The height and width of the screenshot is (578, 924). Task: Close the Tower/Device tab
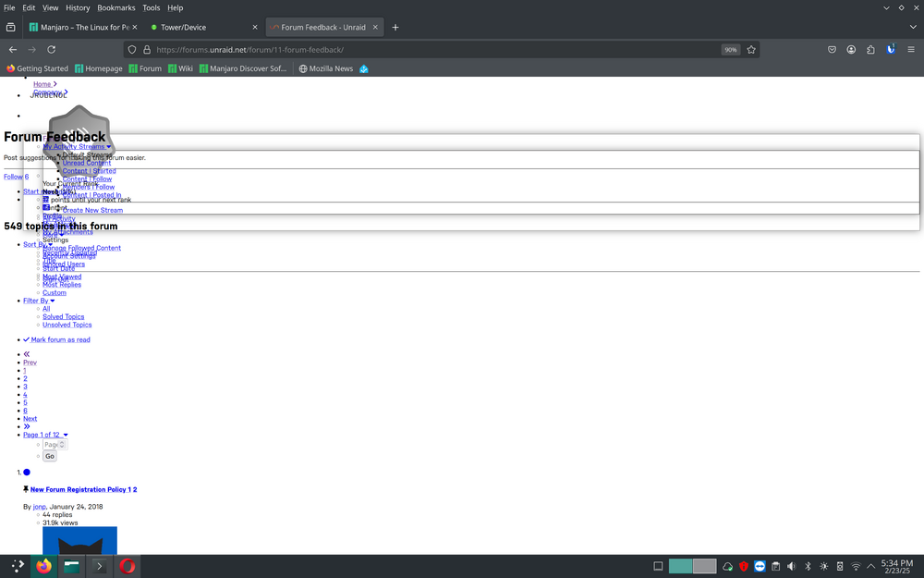pyautogui.click(x=255, y=27)
